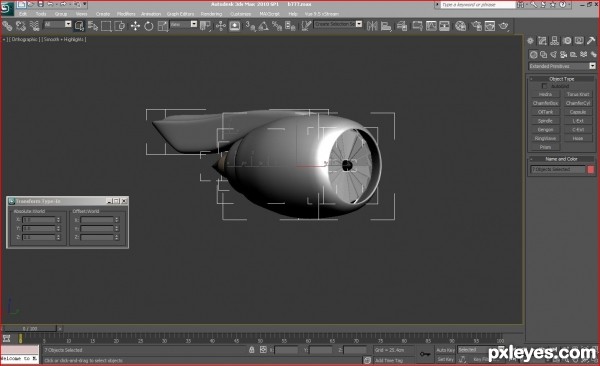Image resolution: width=600 pixels, height=366 pixels.
Task: Collapse the Object Type rollout
Action: [x=562, y=79]
